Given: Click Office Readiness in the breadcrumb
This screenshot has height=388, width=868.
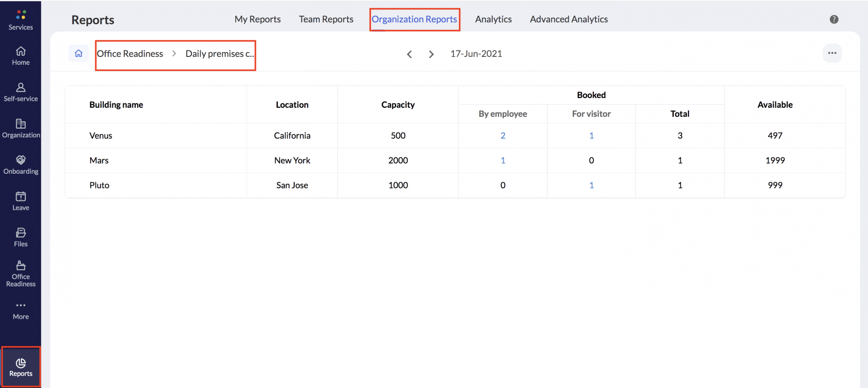Looking at the screenshot, I should point(130,54).
